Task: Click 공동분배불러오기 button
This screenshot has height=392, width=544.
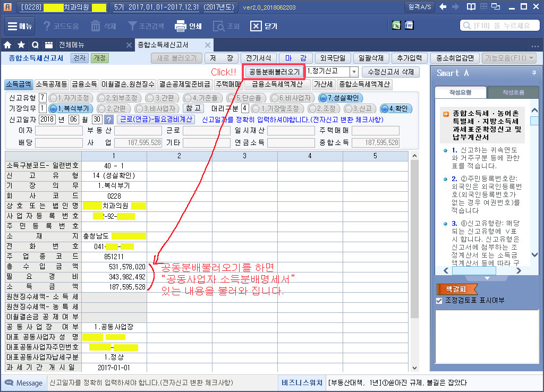Action: pos(275,72)
